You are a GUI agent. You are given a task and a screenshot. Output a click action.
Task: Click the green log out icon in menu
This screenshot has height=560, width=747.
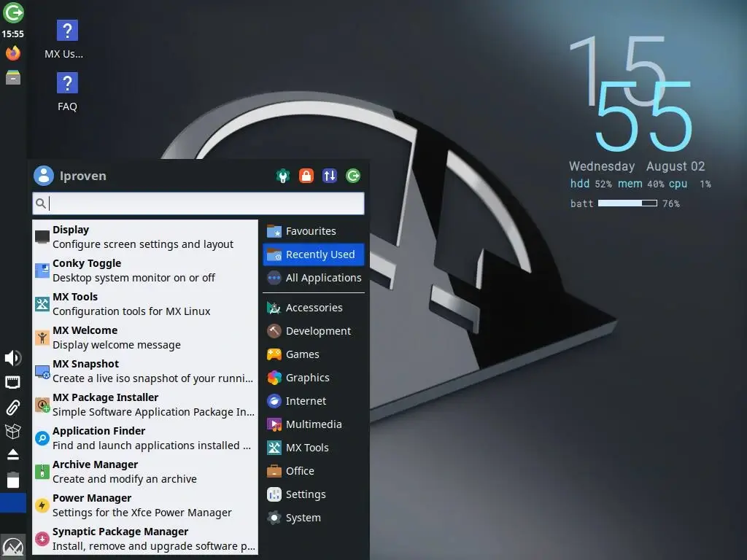coord(353,176)
